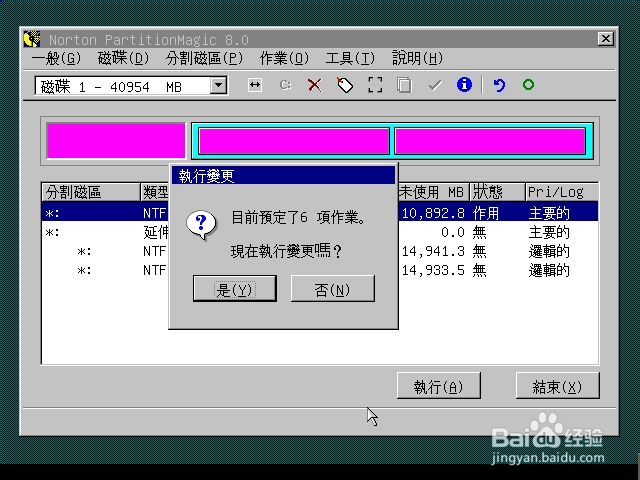The width and height of the screenshot is (640, 480).
Task: Click the Copy partition toolbar icon
Action: point(404,85)
